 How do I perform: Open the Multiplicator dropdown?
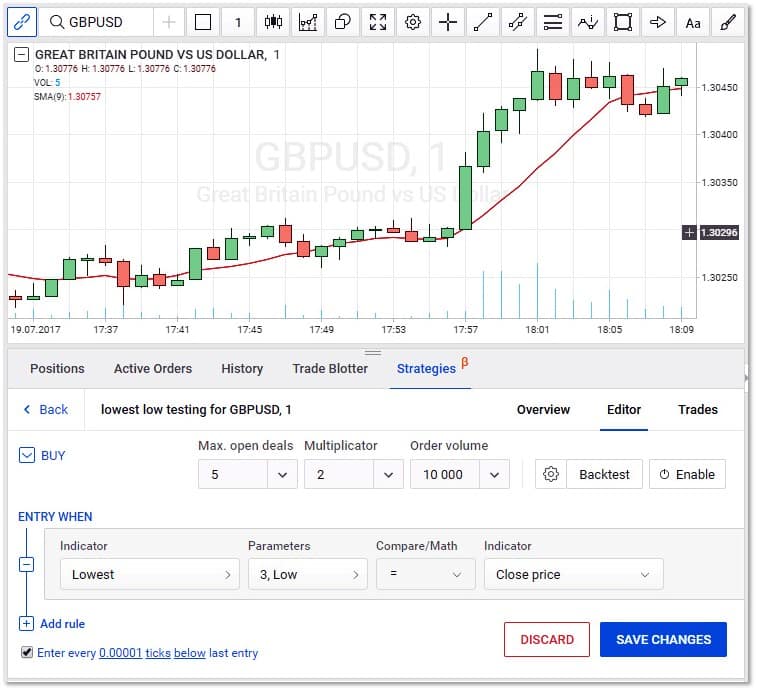tap(353, 474)
